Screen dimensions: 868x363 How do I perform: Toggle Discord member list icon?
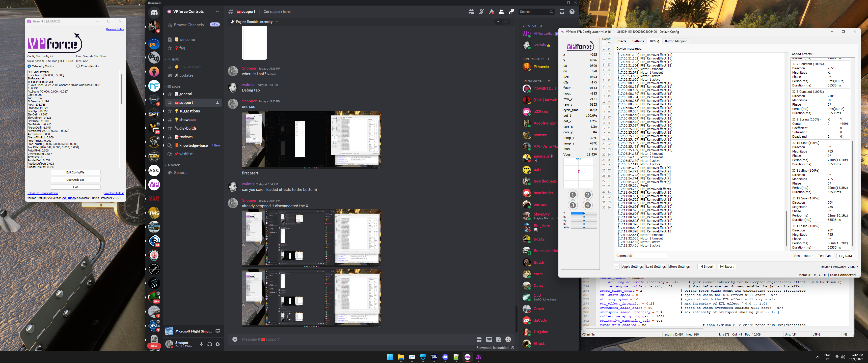coord(501,12)
